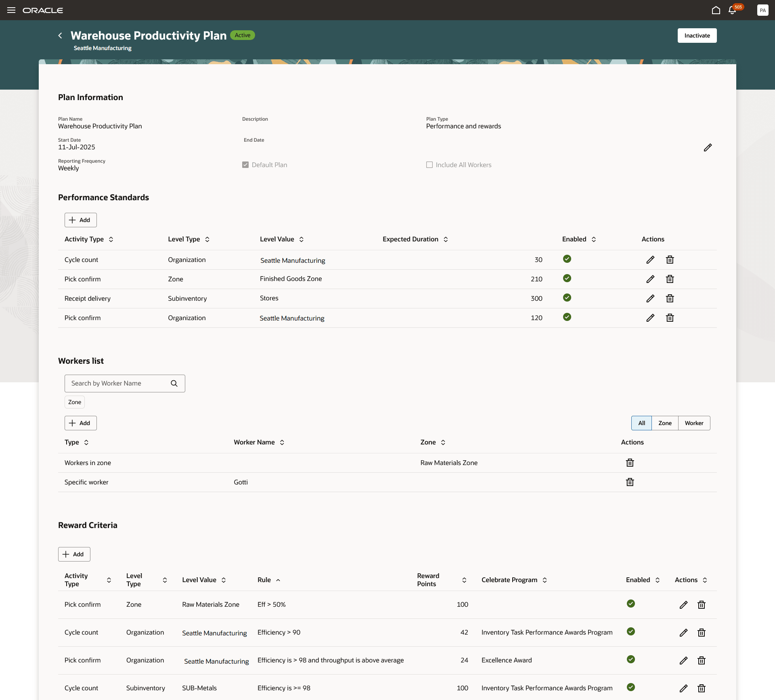Toggle the Default Plan checkbox

pos(245,165)
